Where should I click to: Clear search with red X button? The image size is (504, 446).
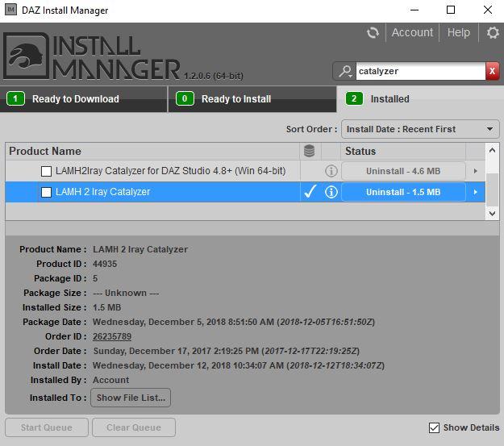pos(492,71)
